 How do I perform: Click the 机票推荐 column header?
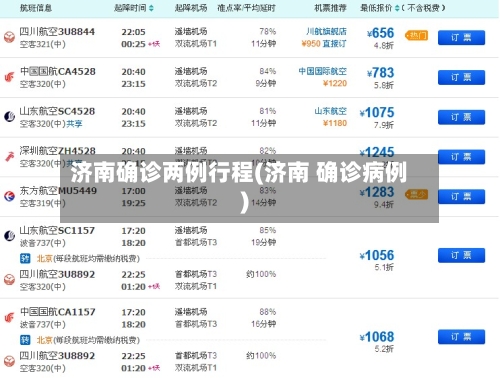coord(330,8)
